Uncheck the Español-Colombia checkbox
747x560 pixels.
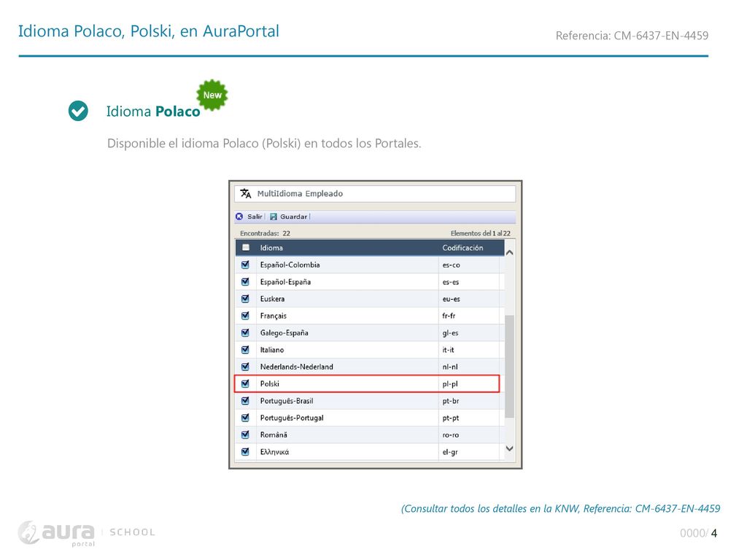click(245, 265)
